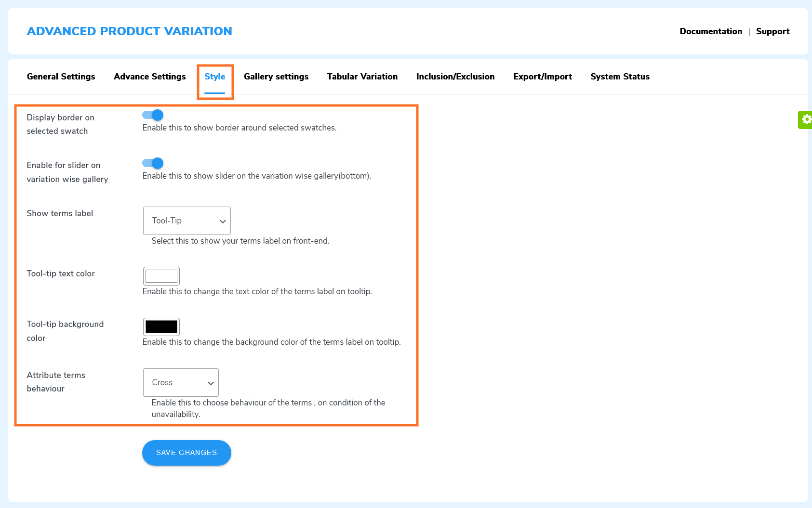This screenshot has height=508, width=812.
Task: Open the System Status tab
Action: tap(620, 76)
